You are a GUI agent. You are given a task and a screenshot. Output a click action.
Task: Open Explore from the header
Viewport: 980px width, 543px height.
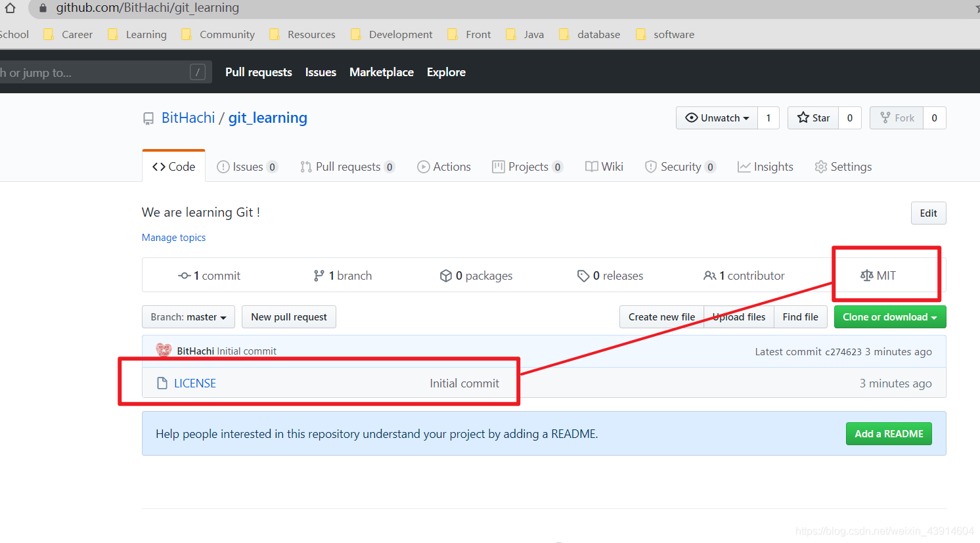(446, 72)
